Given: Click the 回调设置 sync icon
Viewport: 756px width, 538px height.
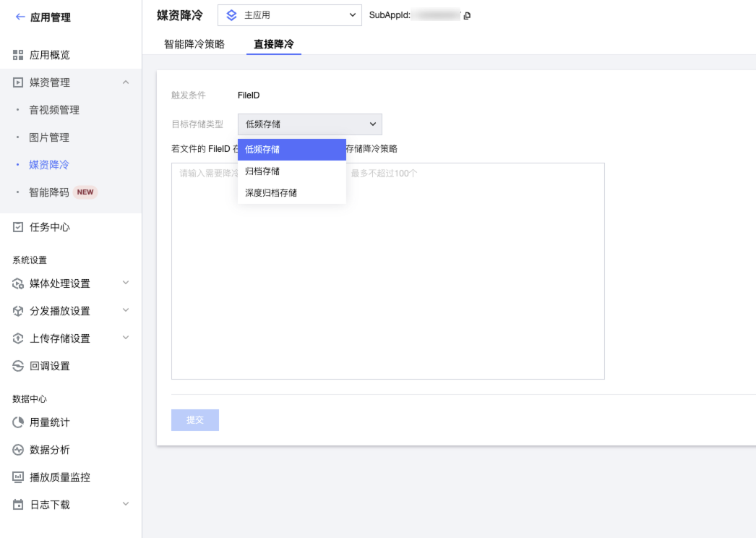Looking at the screenshot, I should [x=18, y=366].
